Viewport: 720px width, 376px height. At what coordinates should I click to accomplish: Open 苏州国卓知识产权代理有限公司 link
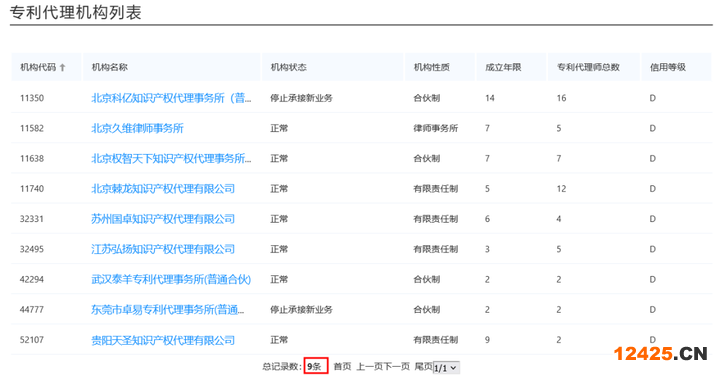[163, 219]
